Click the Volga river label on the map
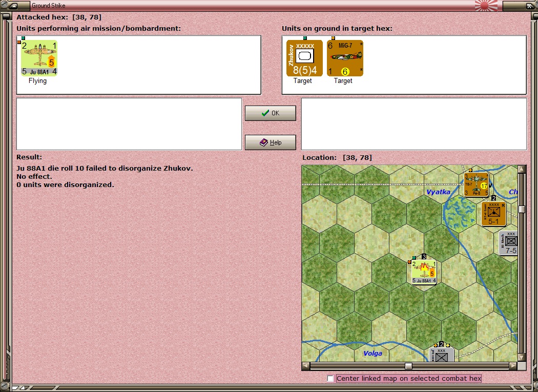The width and height of the screenshot is (538, 392). (x=373, y=353)
